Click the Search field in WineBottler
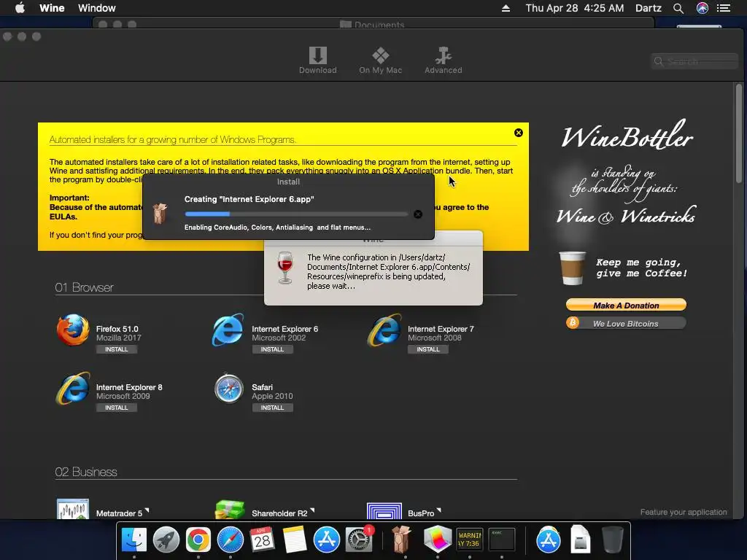Viewport: 747px width, 560px height. [x=694, y=61]
